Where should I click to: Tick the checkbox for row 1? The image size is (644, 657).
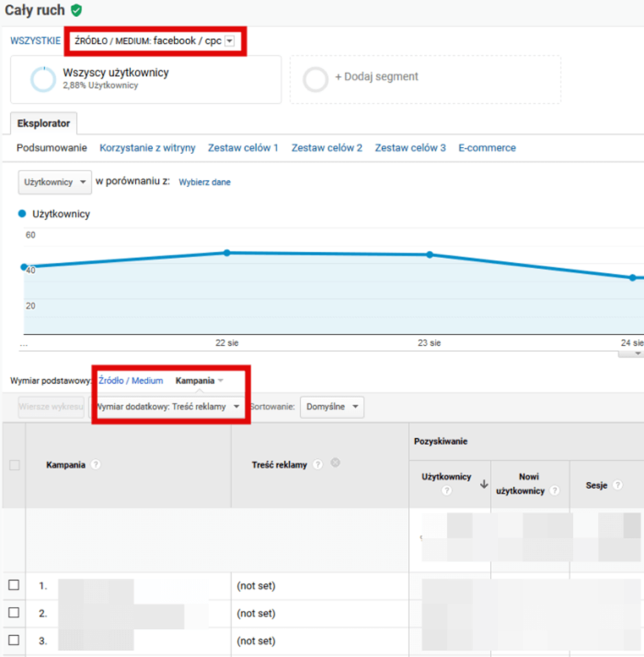pos(13,585)
